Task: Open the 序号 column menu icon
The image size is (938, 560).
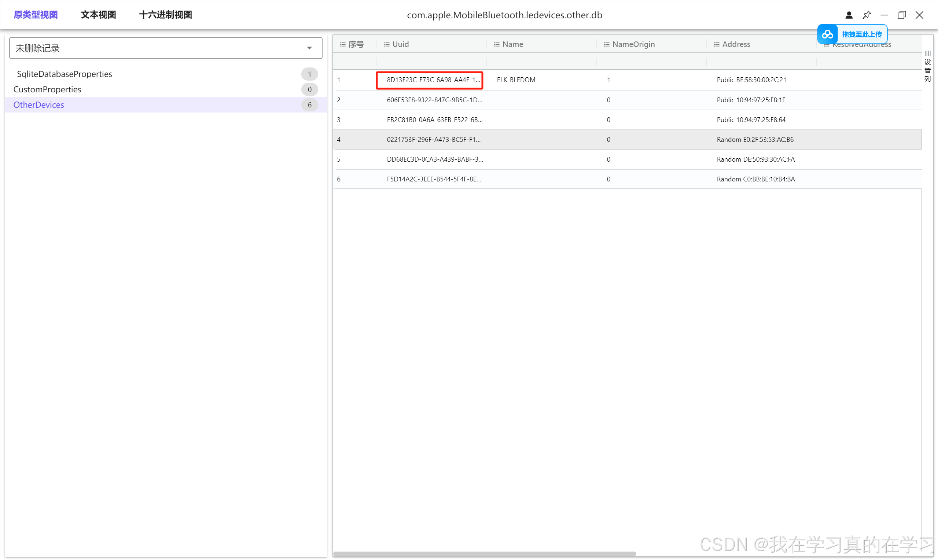Action: (343, 44)
